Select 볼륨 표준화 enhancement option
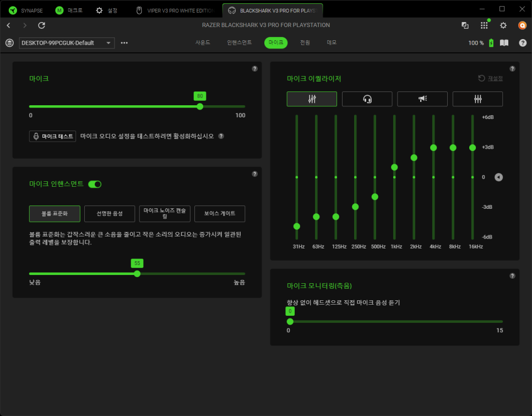 (55, 213)
